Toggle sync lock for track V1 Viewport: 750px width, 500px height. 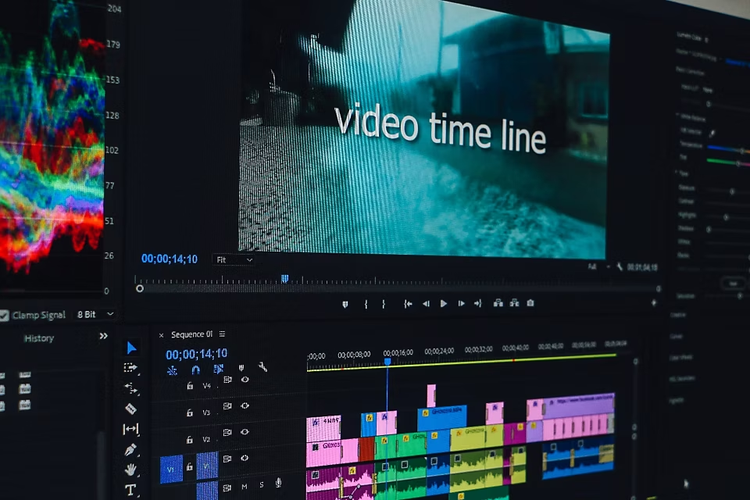pos(227,458)
